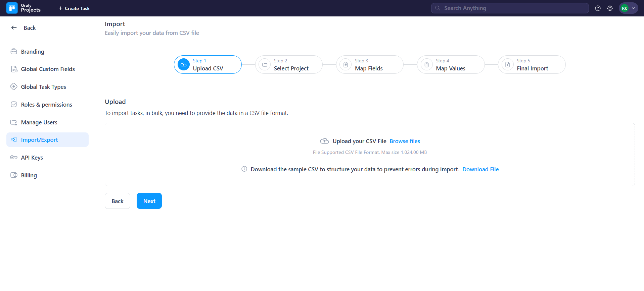Viewport: 644px width, 291px height.
Task: Go to Global Custom Fields
Action: pos(48,69)
